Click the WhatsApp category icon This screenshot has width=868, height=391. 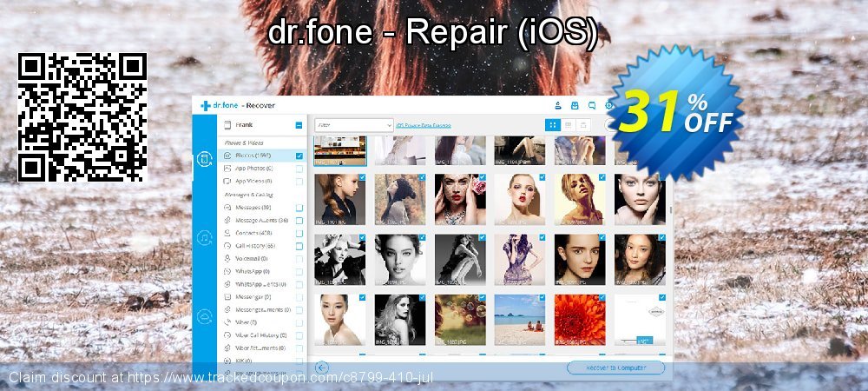pos(227,271)
